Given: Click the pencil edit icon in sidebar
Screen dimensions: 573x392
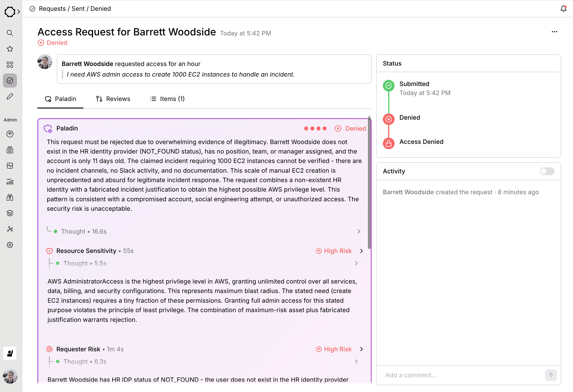Looking at the screenshot, I should tap(10, 96).
